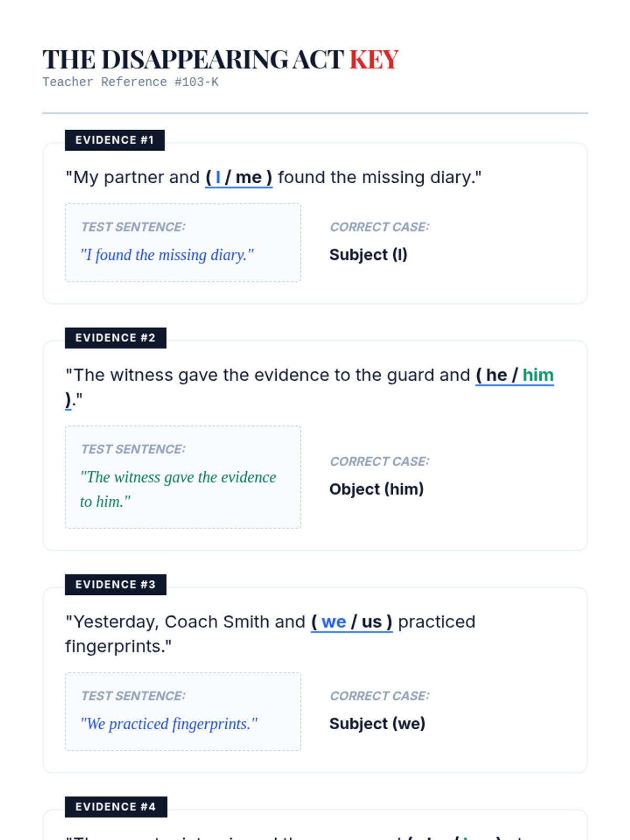This screenshot has height=840, width=630.
Task: Click the underlined "( I / me )" choice
Action: tap(239, 177)
